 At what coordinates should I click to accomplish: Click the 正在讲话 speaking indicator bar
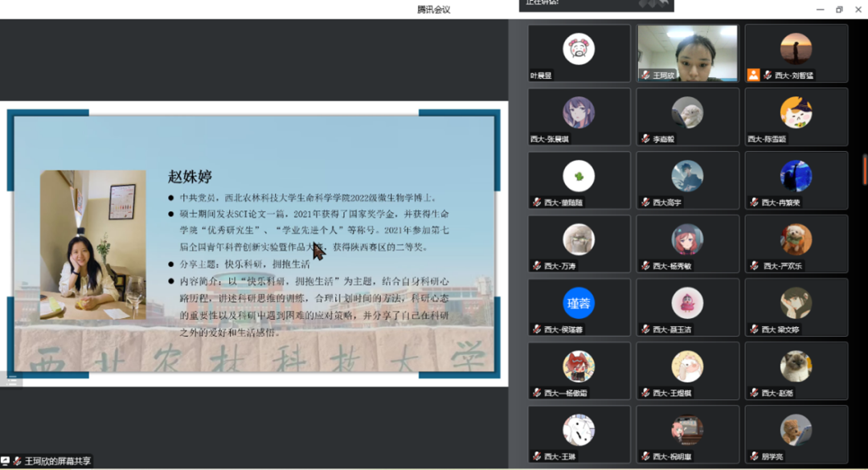[595, 4]
